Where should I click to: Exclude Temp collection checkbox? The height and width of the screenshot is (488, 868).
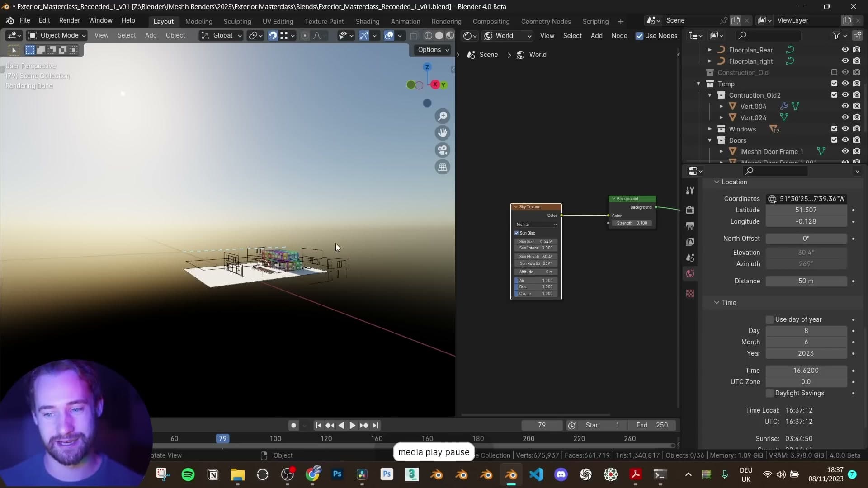coord(834,84)
